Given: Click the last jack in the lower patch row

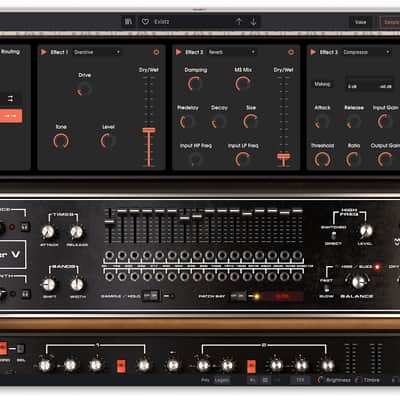Looking at the screenshot, I should click(297, 276).
